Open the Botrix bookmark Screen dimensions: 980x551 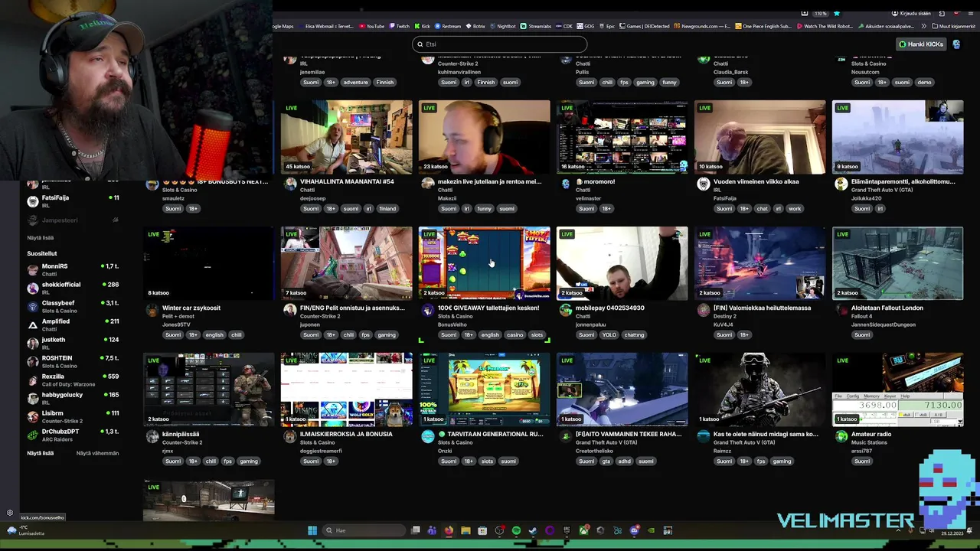(475, 26)
